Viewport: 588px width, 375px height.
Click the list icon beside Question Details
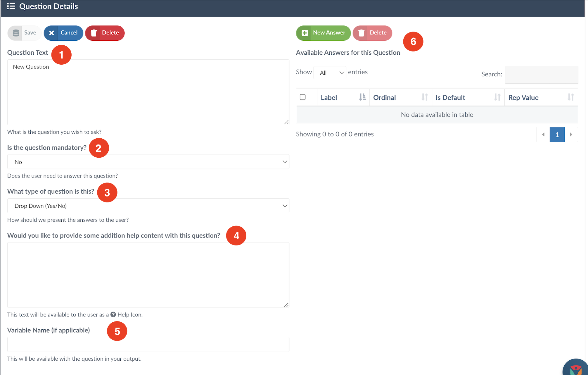tap(11, 6)
